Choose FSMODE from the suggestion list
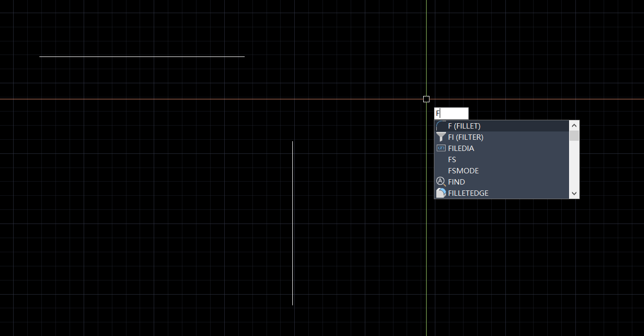The width and height of the screenshot is (644, 336). [x=463, y=171]
